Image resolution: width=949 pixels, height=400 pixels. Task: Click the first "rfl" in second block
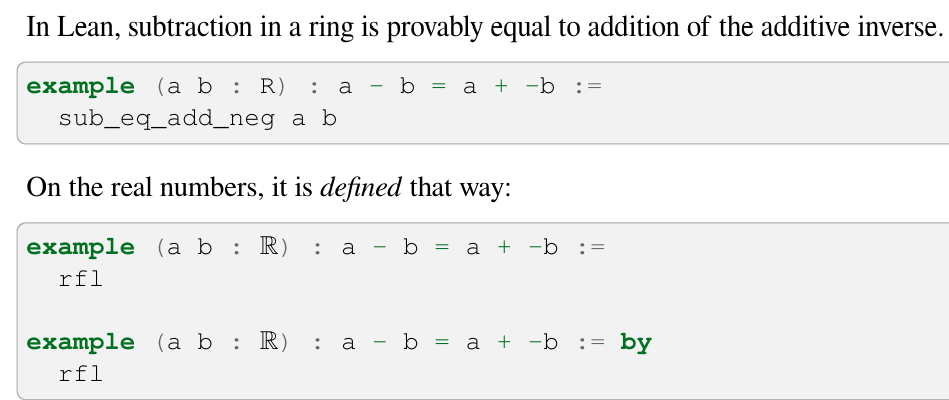[x=80, y=279]
